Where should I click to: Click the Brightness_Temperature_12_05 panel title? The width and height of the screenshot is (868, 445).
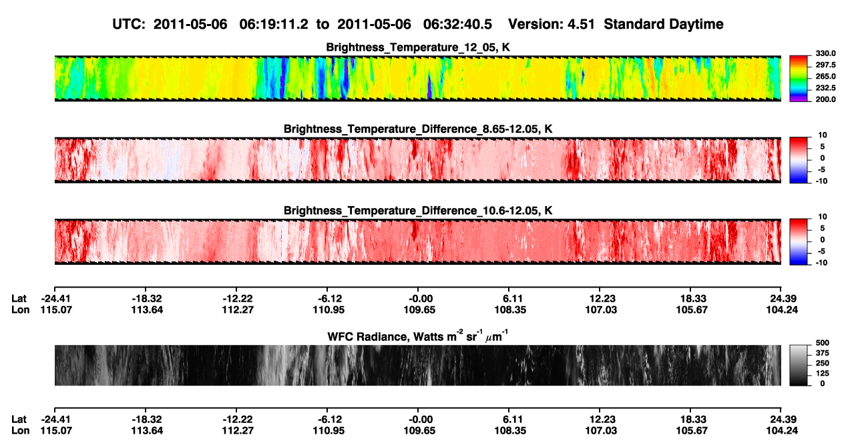point(418,47)
